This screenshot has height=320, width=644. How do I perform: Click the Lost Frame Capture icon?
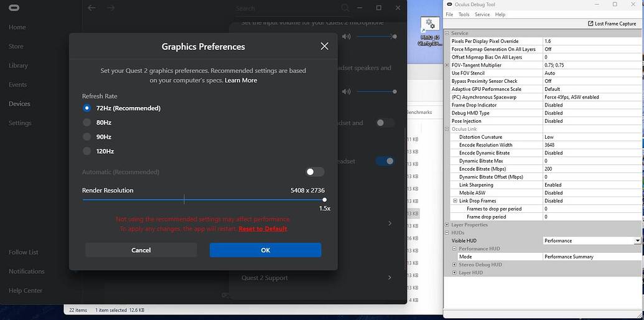[x=590, y=24]
